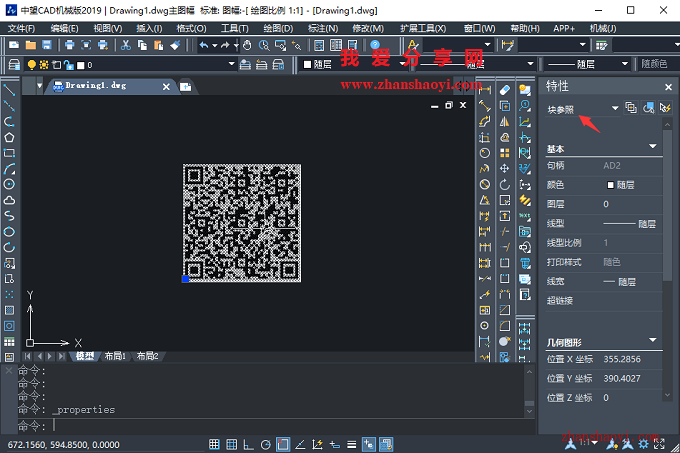
Task: Click the first layout navigation arrow button
Action: (28, 356)
